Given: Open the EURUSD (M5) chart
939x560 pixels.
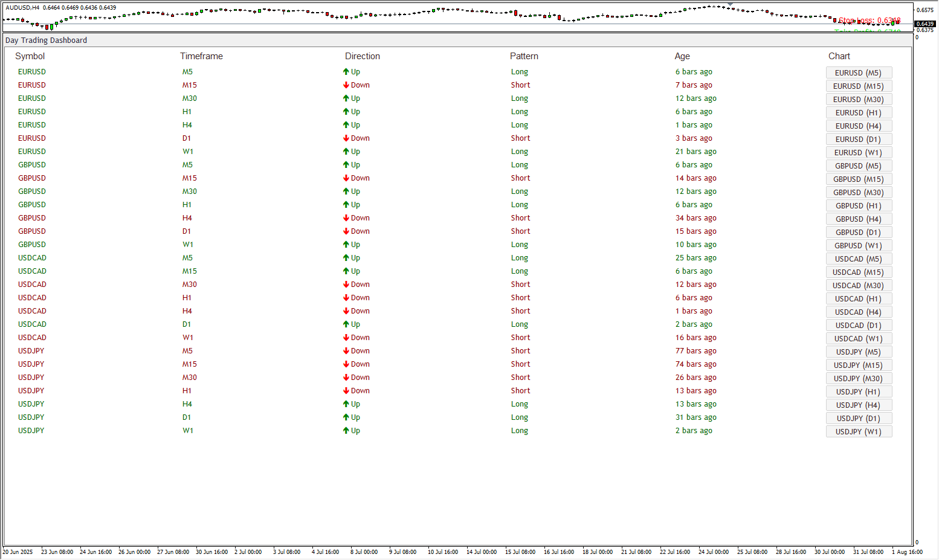Looking at the screenshot, I should [858, 73].
